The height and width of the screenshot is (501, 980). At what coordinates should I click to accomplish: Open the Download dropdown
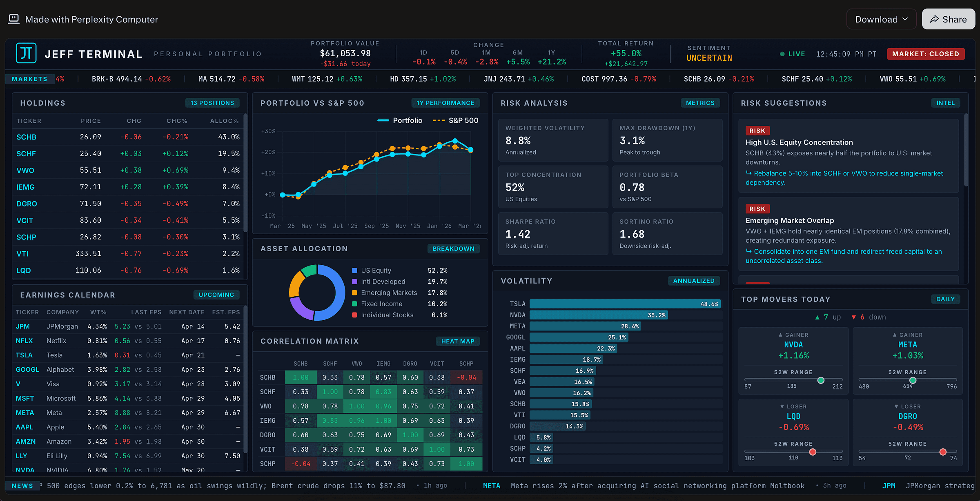tap(881, 19)
